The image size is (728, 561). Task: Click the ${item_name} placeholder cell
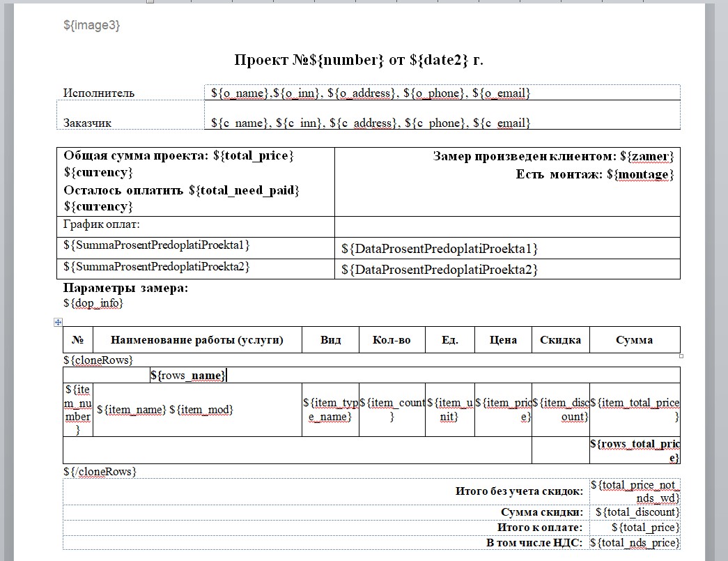pos(132,409)
